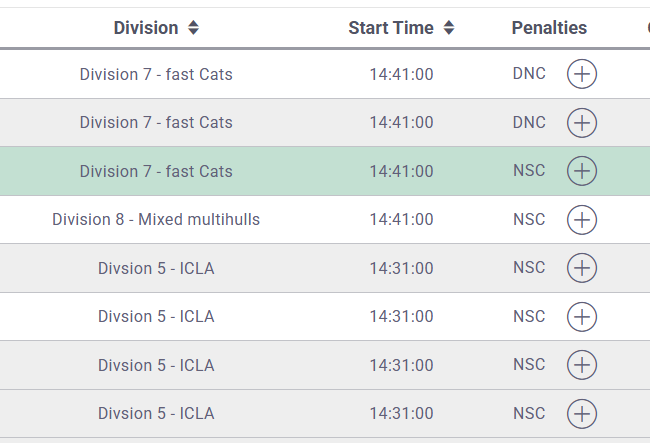Click plus icon for Division 8 Mixed multihulls
This screenshot has width=650, height=443.
coord(582,219)
